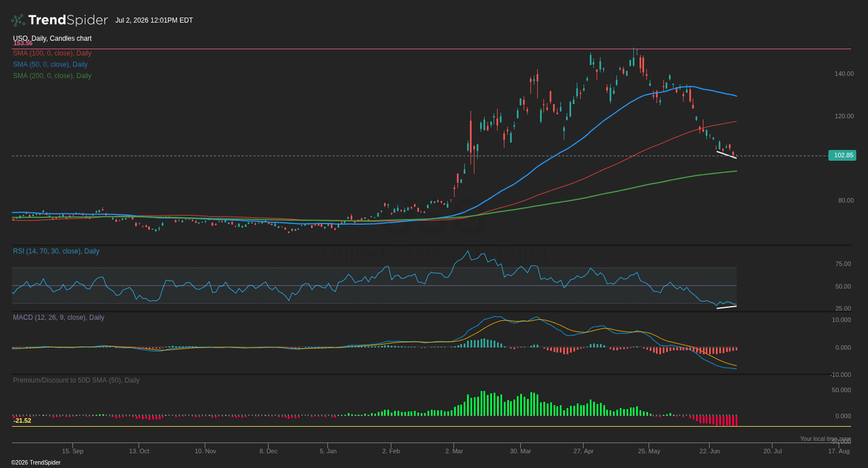The height and width of the screenshot is (468, 868).
Task: Click the 25. May date on time axis
Action: pyautogui.click(x=649, y=451)
